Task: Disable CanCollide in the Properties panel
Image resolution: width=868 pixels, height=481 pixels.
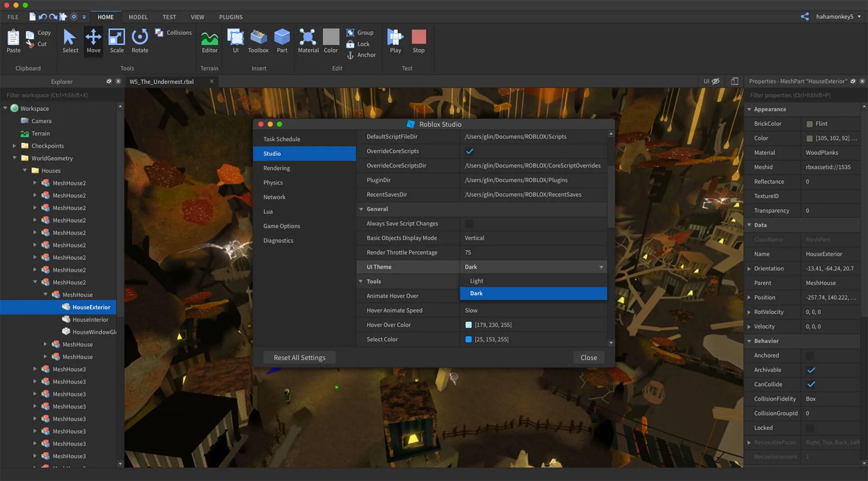Action: (811, 384)
